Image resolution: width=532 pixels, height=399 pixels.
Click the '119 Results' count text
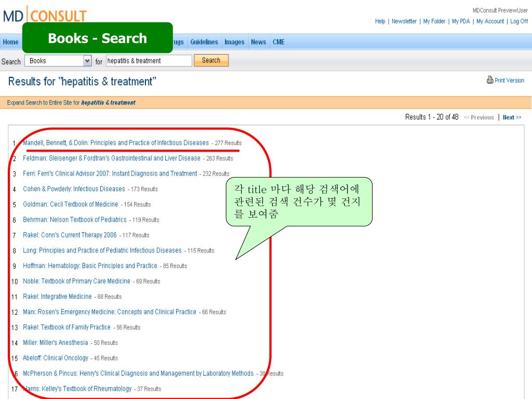146,220
